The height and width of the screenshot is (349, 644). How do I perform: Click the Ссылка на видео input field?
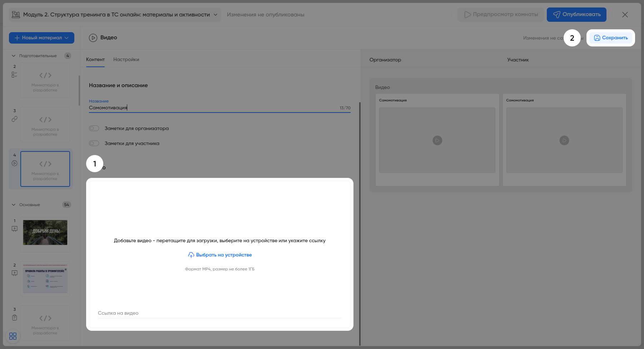(x=219, y=313)
